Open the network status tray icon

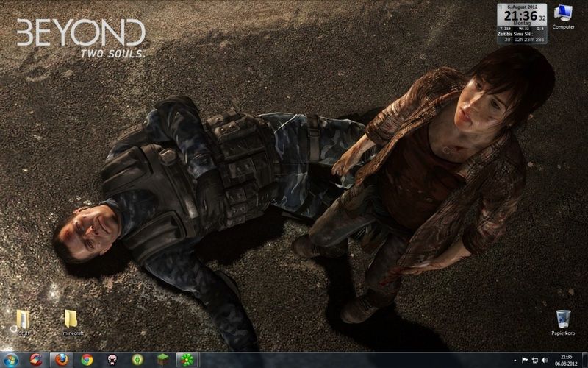click(535, 361)
